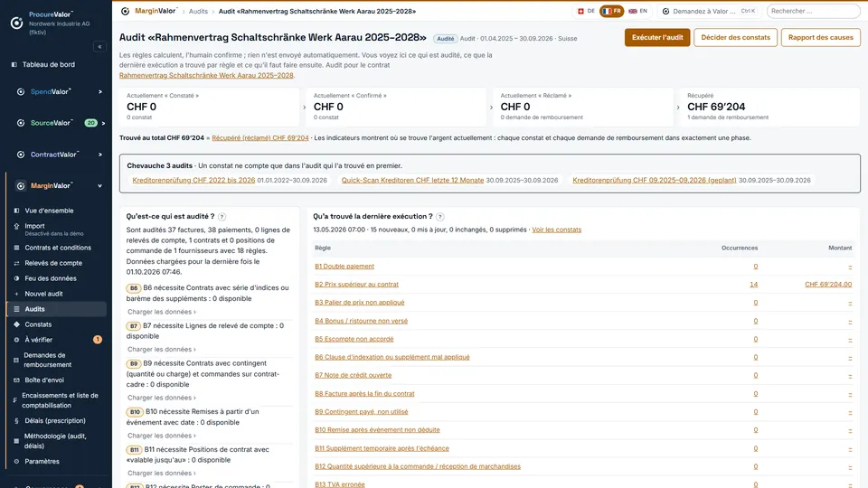
Task: Expand Charger les données under B11
Action: (x=162, y=474)
